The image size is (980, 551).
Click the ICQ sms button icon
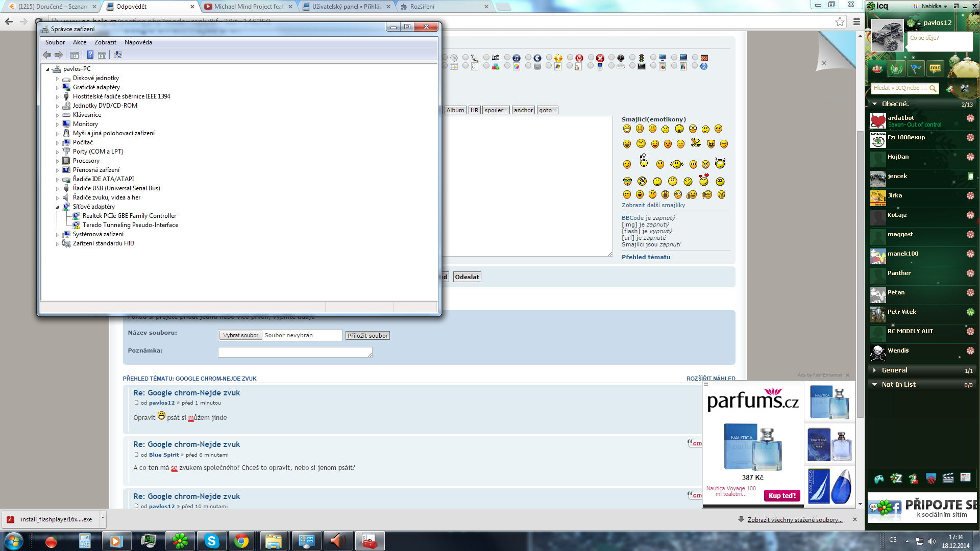[935, 68]
